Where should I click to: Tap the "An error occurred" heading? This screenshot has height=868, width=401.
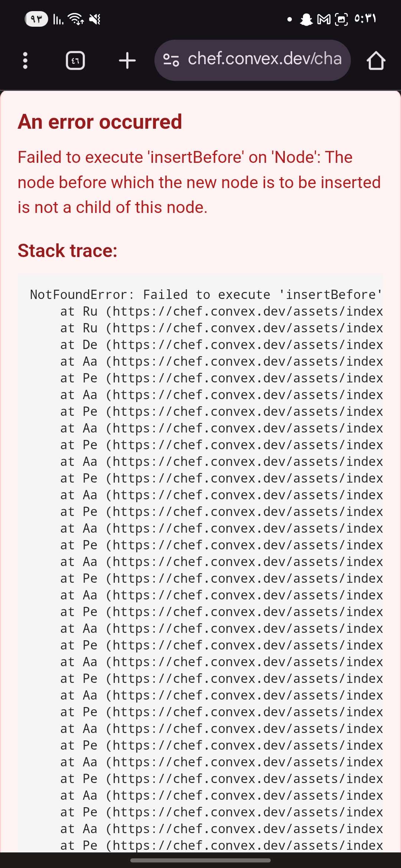point(100,122)
